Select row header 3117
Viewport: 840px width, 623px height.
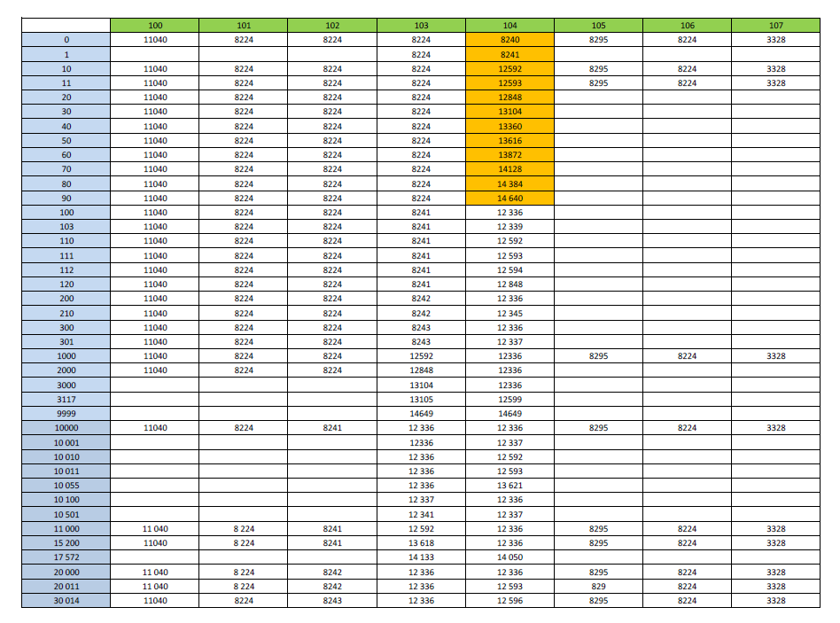pos(66,399)
